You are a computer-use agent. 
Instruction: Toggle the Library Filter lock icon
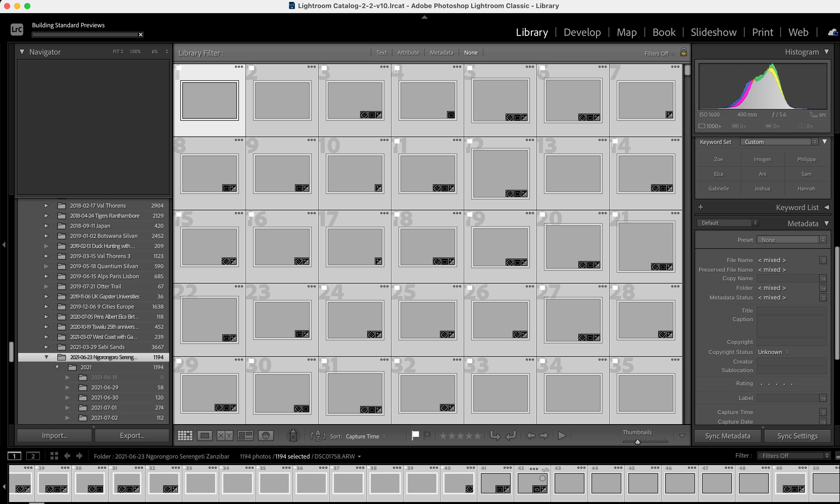(x=684, y=52)
